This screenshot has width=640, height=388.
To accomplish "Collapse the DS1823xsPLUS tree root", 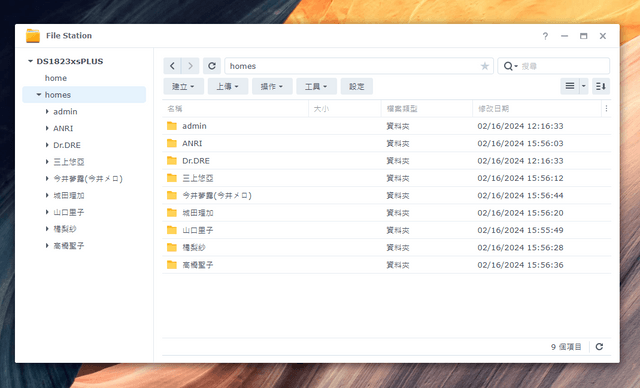I will click(30, 61).
